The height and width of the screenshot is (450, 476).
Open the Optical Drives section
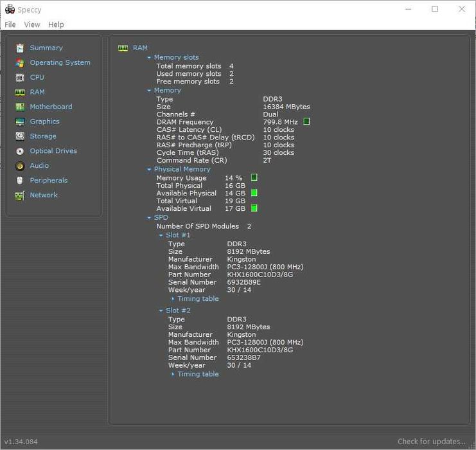[x=53, y=151]
